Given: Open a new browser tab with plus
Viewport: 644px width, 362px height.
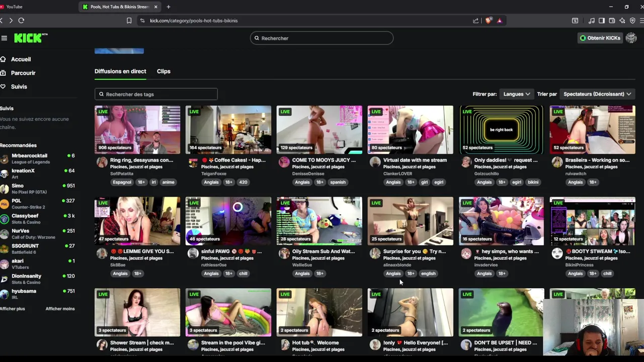Looking at the screenshot, I should 169,7.
